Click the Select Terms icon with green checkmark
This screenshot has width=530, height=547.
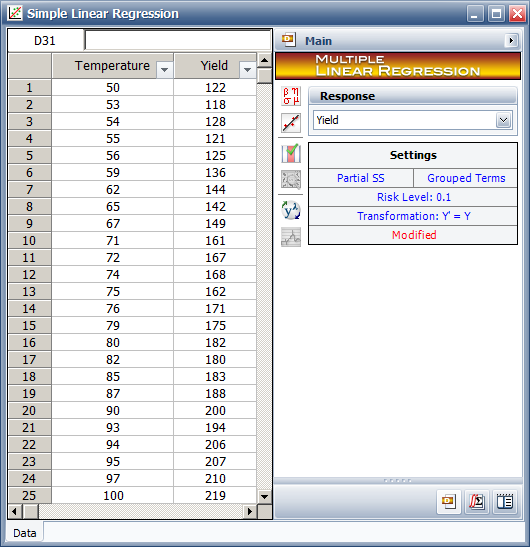click(291, 153)
